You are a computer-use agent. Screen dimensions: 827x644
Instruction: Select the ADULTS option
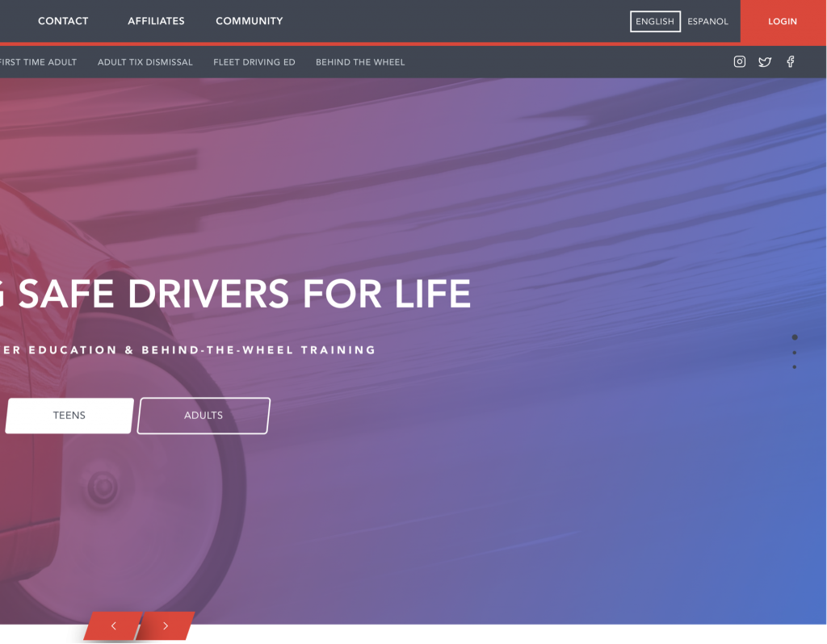click(203, 415)
